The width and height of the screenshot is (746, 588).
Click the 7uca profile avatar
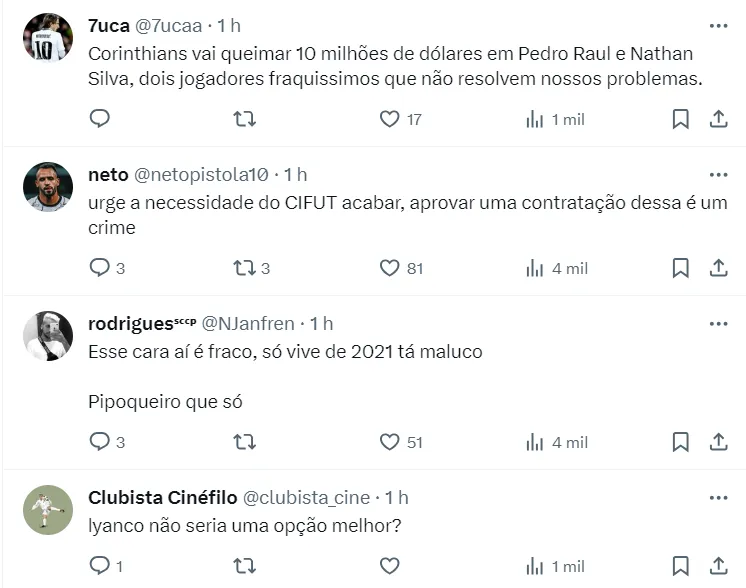coord(48,38)
